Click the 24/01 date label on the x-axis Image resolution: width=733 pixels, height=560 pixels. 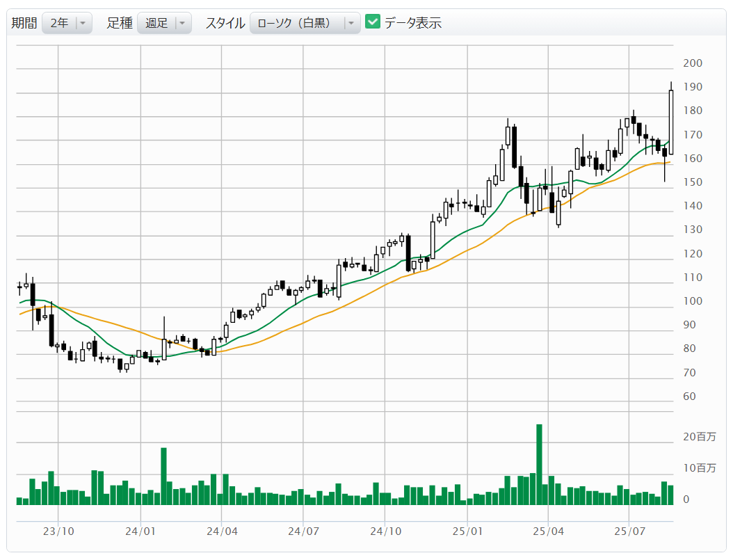[x=140, y=531]
